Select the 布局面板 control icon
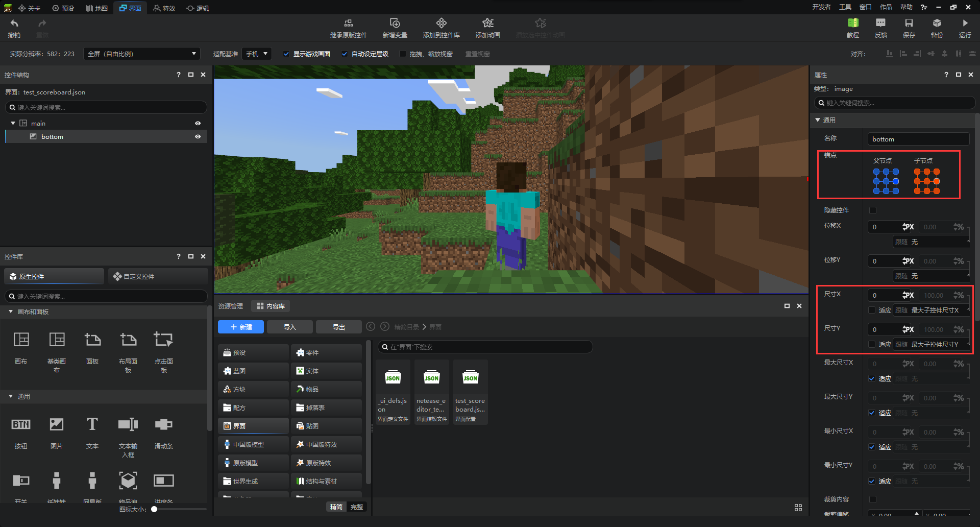The image size is (980, 527). (x=128, y=340)
